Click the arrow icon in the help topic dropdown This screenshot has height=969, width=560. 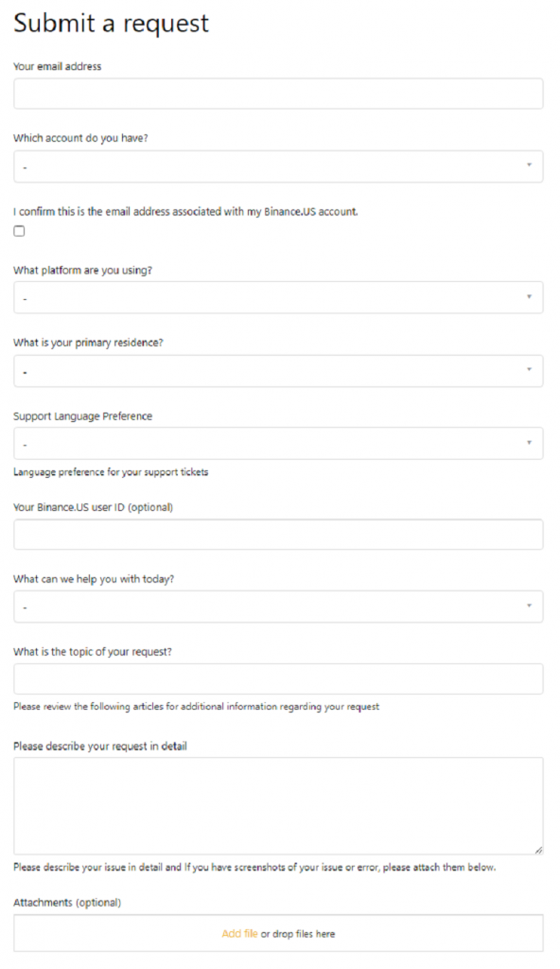point(529,606)
